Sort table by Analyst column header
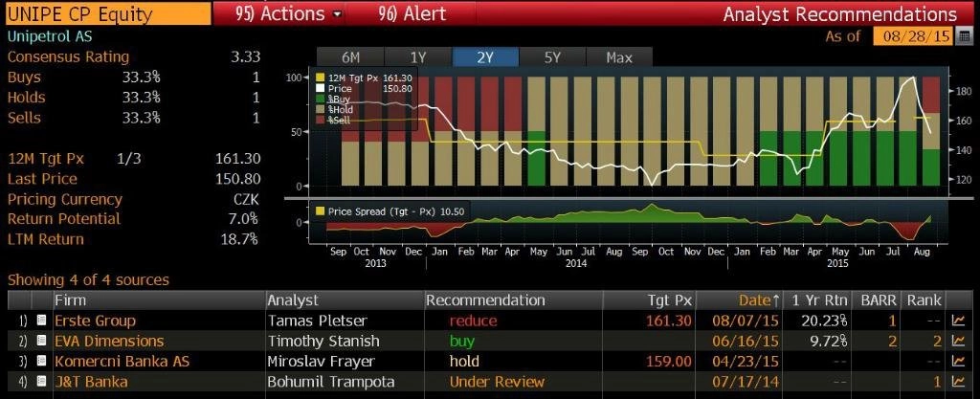 click(345, 300)
